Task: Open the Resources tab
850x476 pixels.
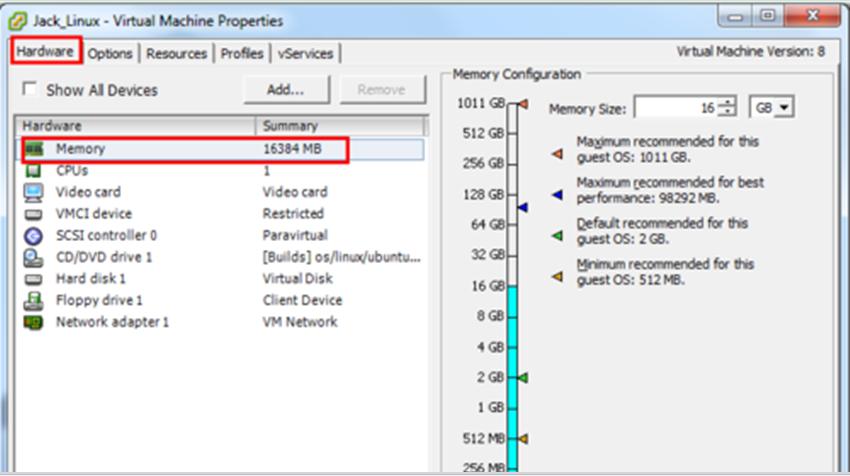Action: (x=176, y=54)
